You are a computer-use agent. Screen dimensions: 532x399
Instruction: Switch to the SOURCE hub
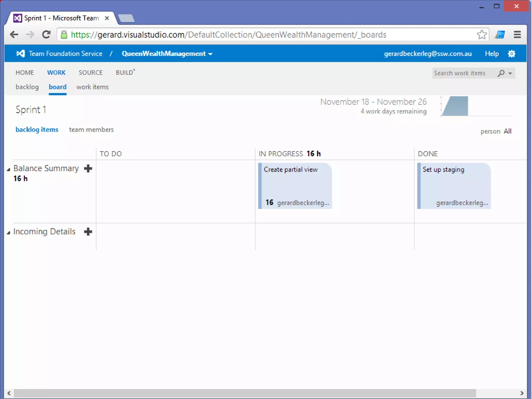tap(90, 72)
